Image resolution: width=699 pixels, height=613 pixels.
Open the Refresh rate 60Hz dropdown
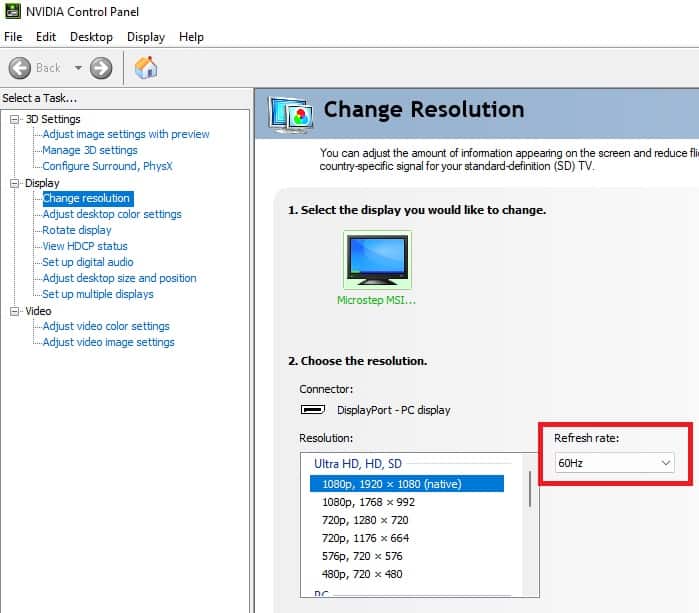point(614,463)
